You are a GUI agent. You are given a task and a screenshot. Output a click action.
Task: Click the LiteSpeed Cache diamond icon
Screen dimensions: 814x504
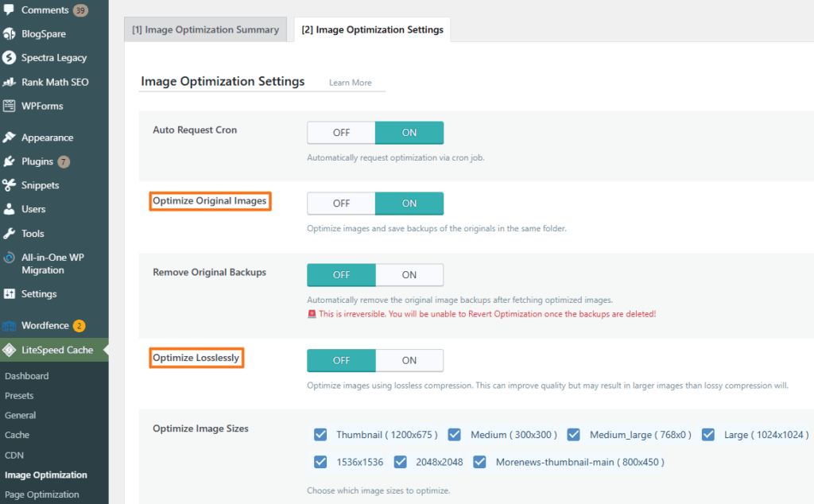click(9, 351)
